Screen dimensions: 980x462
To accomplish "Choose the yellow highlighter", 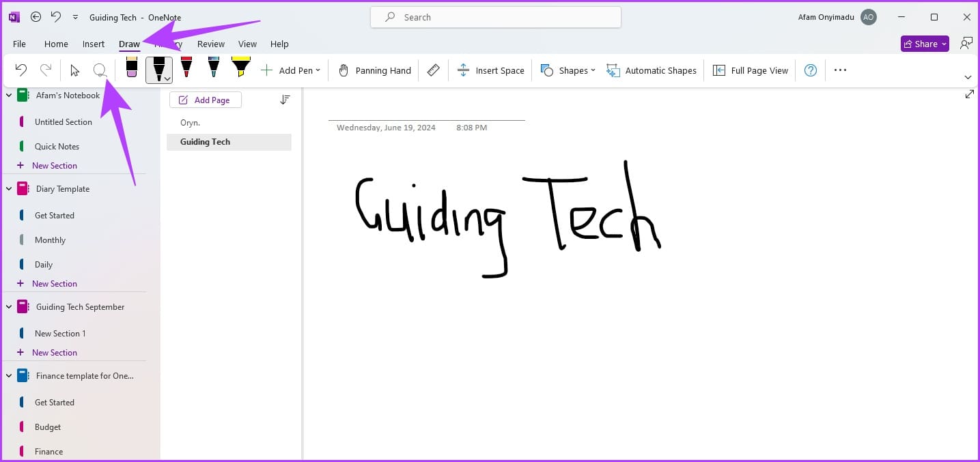I will pos(241,68).
